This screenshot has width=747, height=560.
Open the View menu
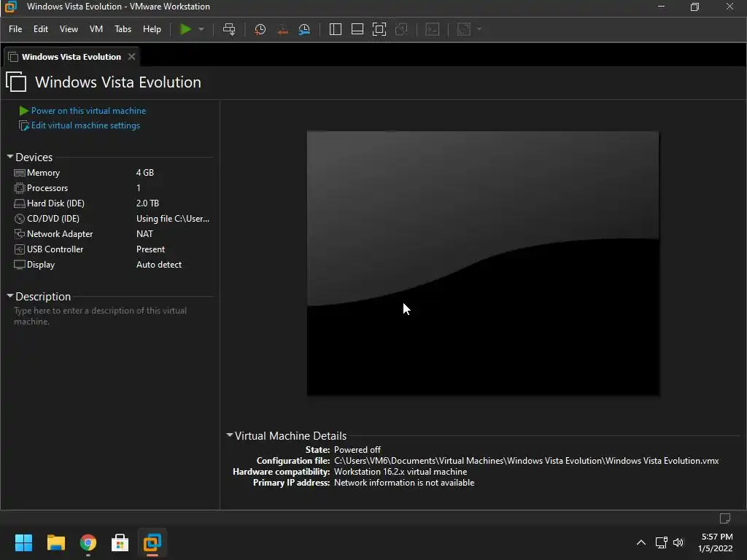pyautogui.click(x=69, y=29)
